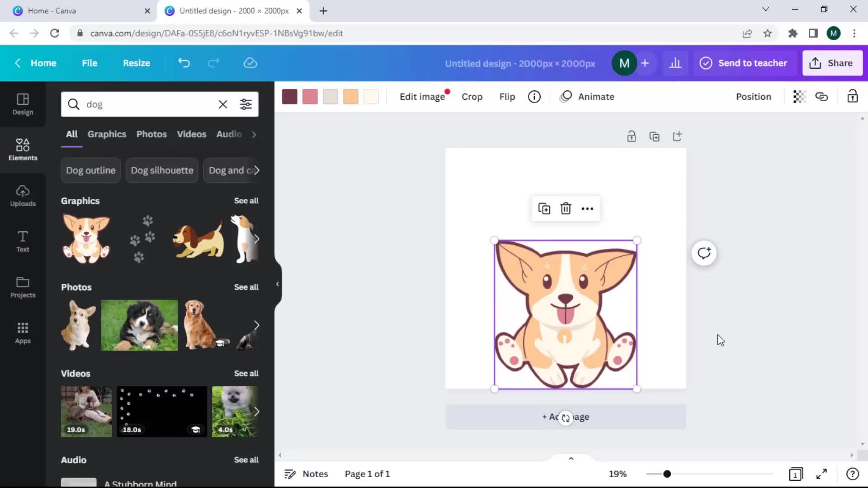Toggle fullscreen presentation mode arrows

coord(821,474)
